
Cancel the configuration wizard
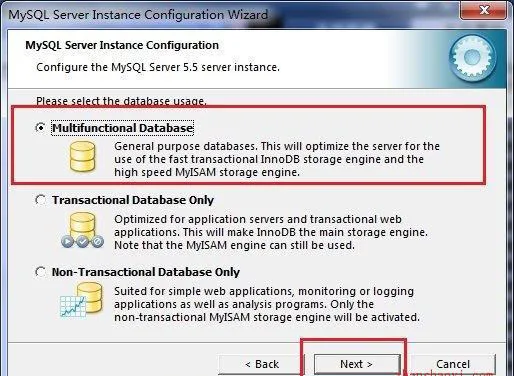pyautogui.click(x=453, y=364)
